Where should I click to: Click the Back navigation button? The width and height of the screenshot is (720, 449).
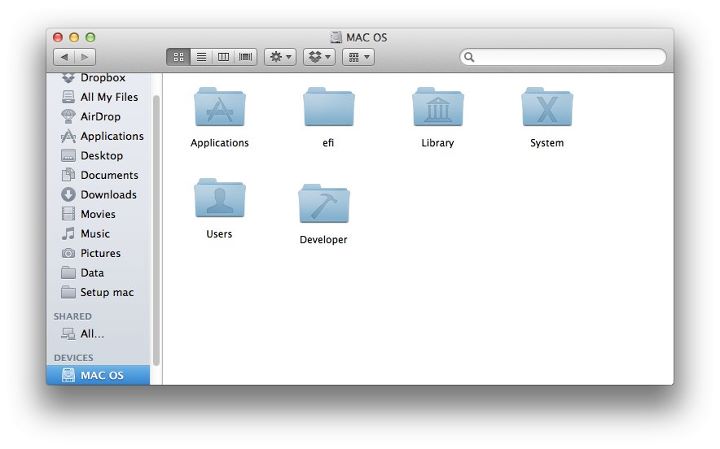pos(63,57)
